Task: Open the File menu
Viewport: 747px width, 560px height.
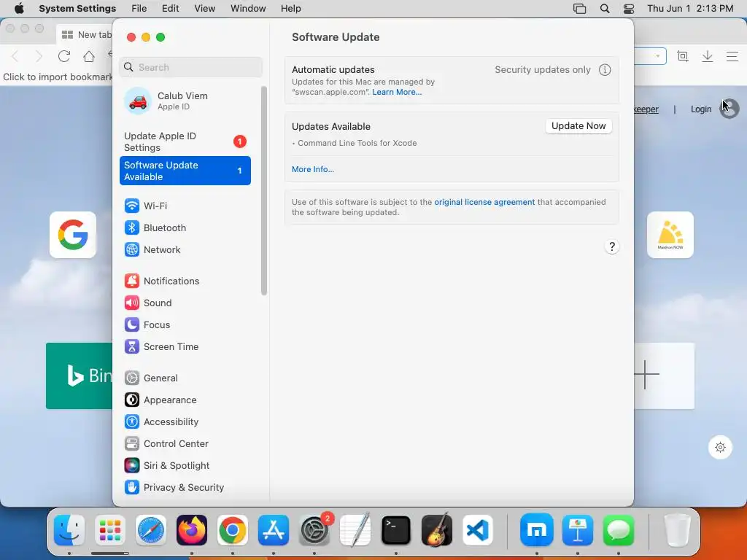Action: [x=139, y=9]
